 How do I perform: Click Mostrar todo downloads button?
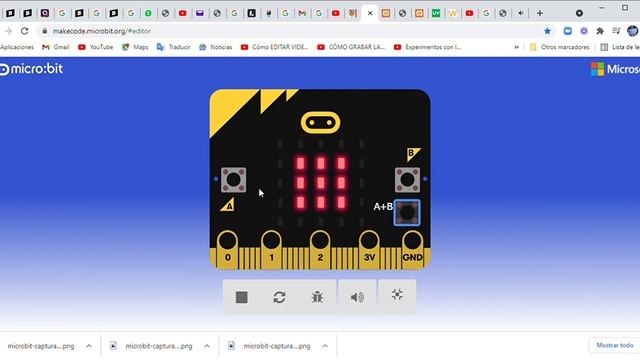[x=615, y=345]
